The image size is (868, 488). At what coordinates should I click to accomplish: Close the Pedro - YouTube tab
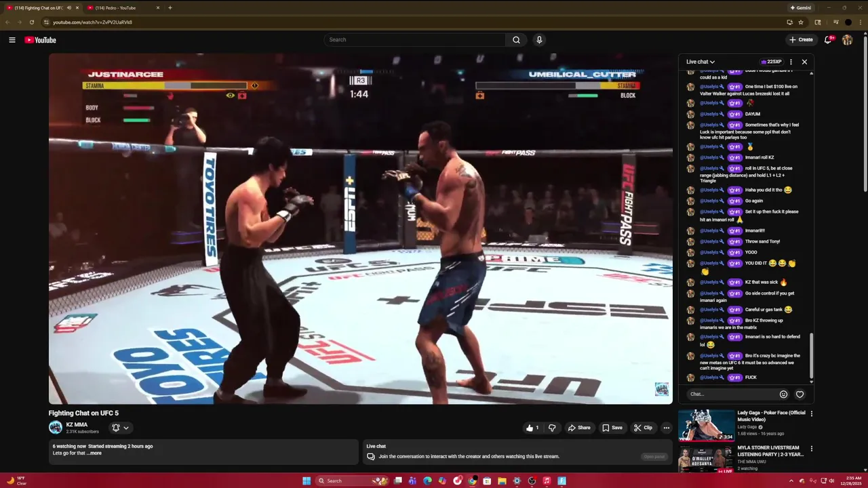pyautogui.click(x=157, y=8)
